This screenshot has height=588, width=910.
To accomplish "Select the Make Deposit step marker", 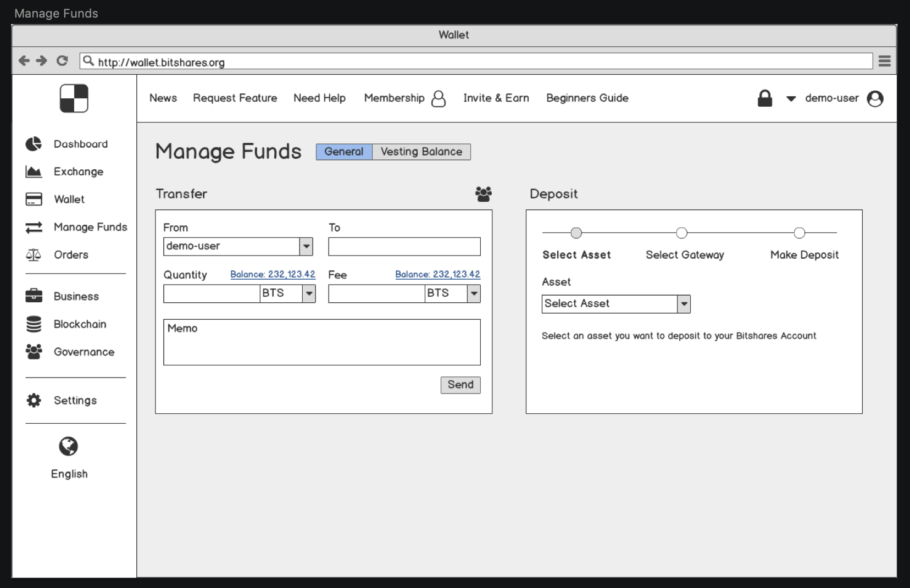I will (800, 233).
